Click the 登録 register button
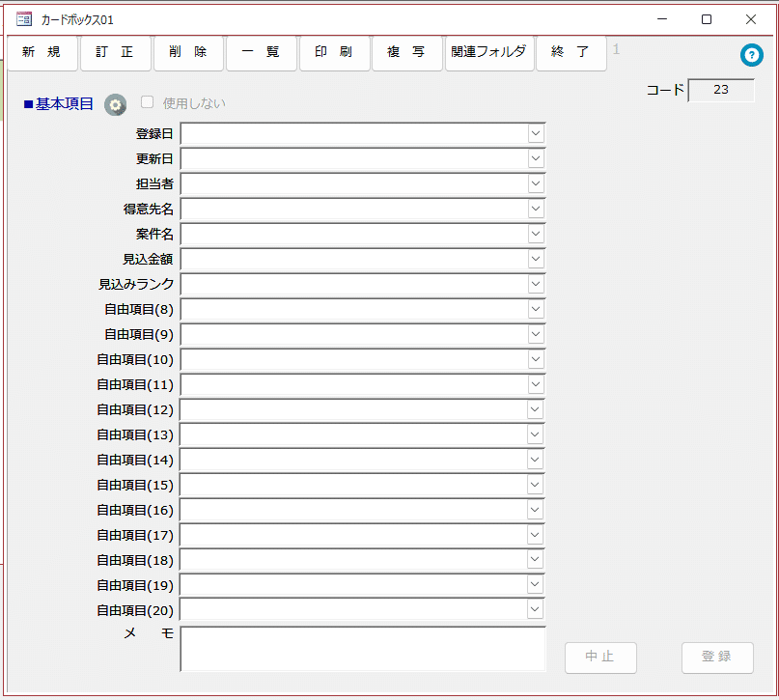The height and width of the screenshot is (700, 779). [x=717, y=658]
